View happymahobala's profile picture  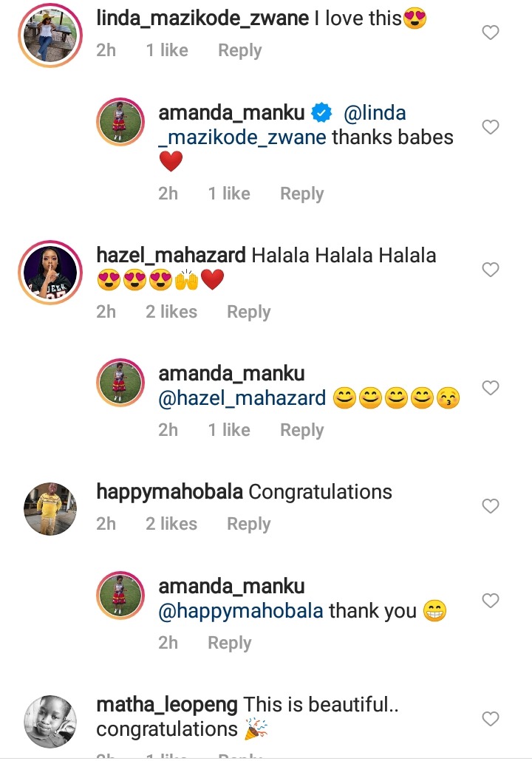click(50, 509)
